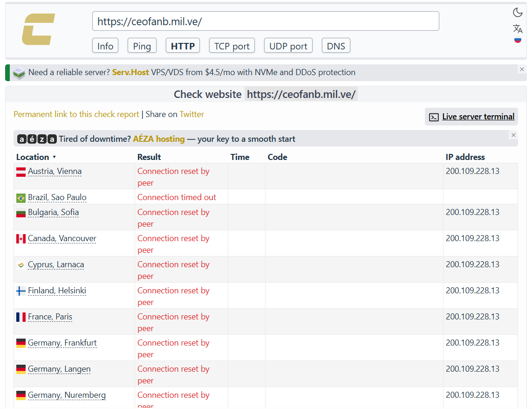
Task: Switch to Russian language flag
Action: [x=518, y=40]
